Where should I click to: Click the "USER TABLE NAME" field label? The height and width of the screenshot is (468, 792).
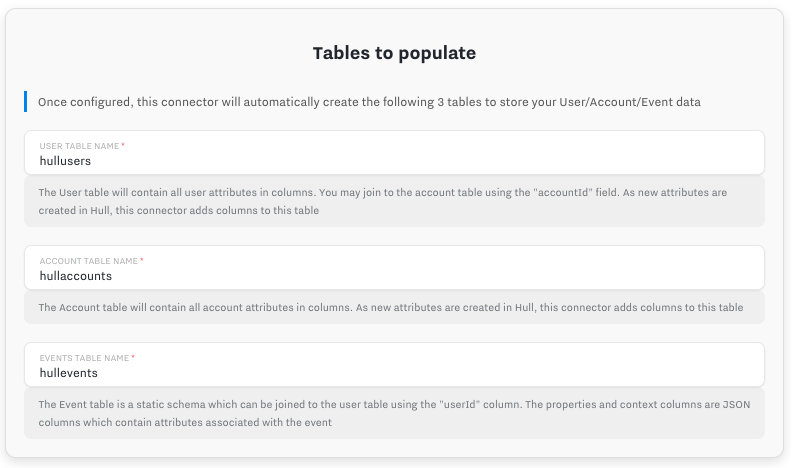(79, 146)
